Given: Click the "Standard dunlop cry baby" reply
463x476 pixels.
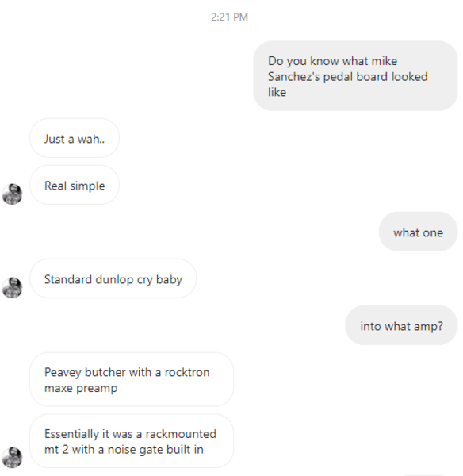Looking at the screenshot, I should 113,278.
